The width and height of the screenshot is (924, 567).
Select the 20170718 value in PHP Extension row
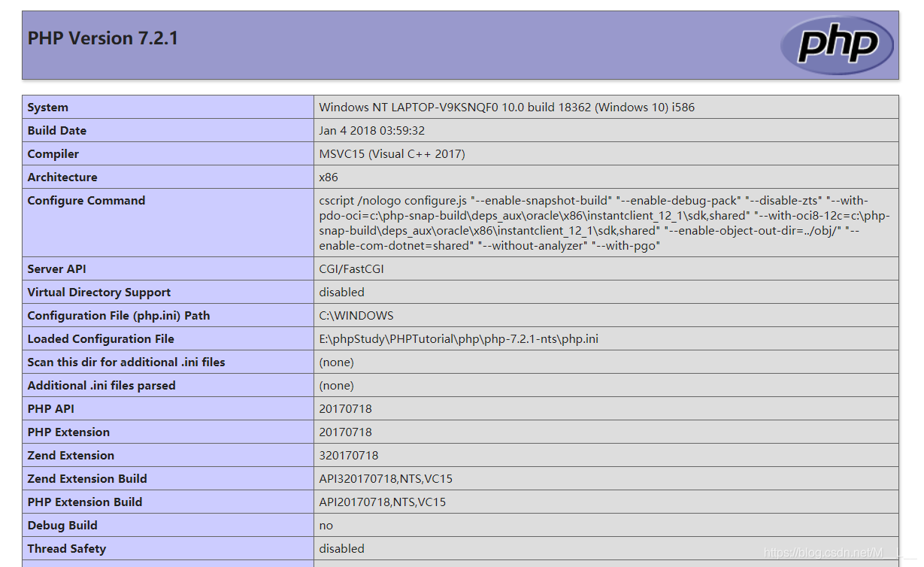346,432
